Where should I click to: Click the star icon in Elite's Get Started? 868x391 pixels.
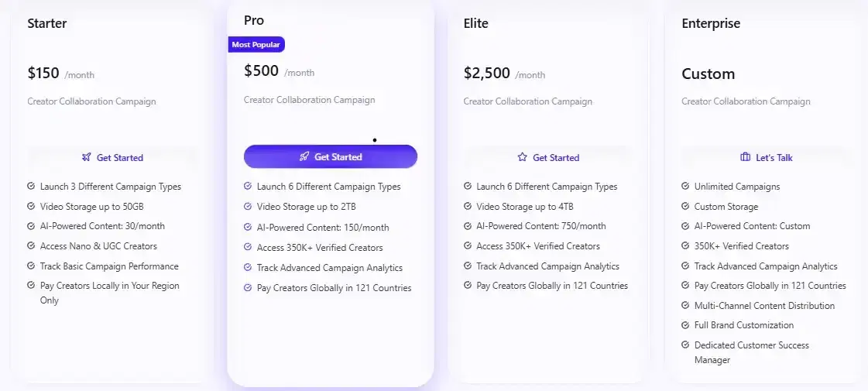(522, 157)
